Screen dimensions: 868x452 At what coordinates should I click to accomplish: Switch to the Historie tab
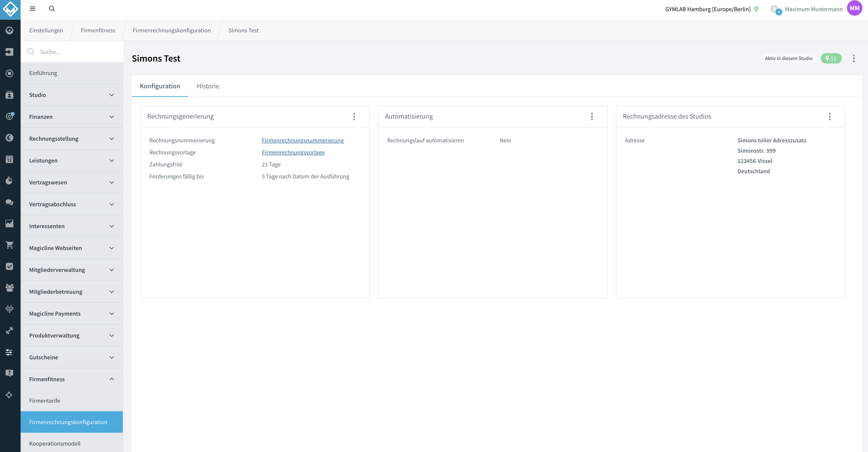pyautogui.click(x=208, y=86)
